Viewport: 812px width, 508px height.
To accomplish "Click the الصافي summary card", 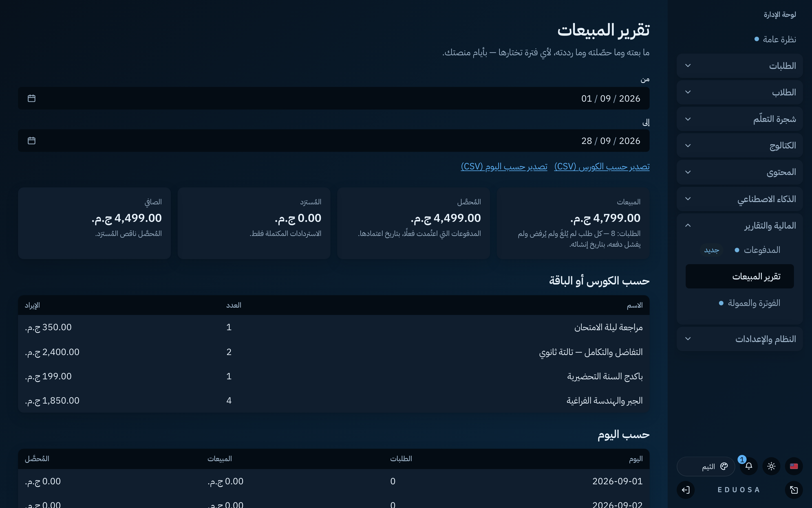I will point(94,223).
